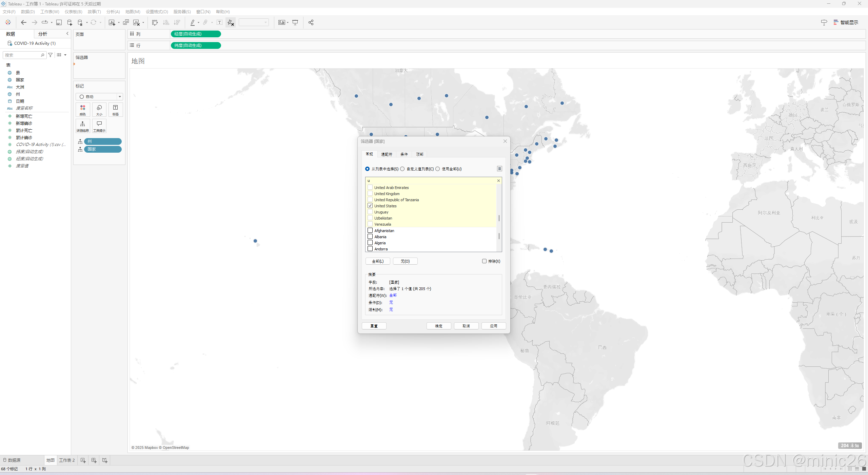Click the new worksheet tab icon
Viewport: 868px width, 475px height.
coord(83,460)
